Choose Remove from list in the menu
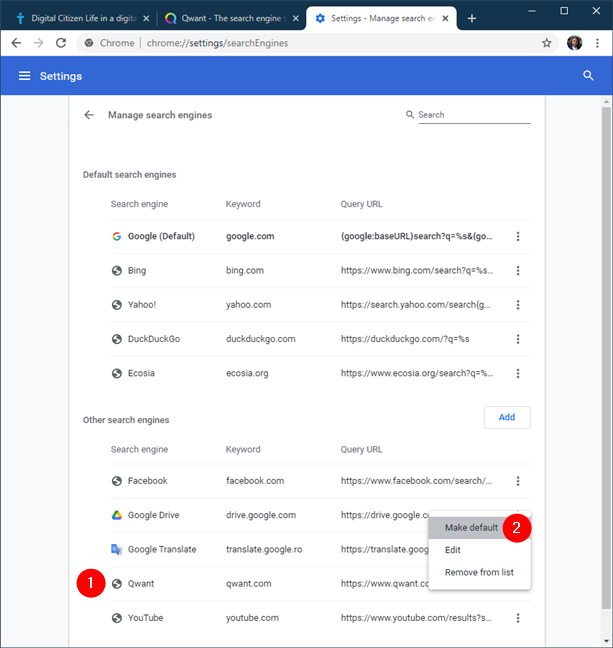 pyautogui.click(x=479, y=572)
